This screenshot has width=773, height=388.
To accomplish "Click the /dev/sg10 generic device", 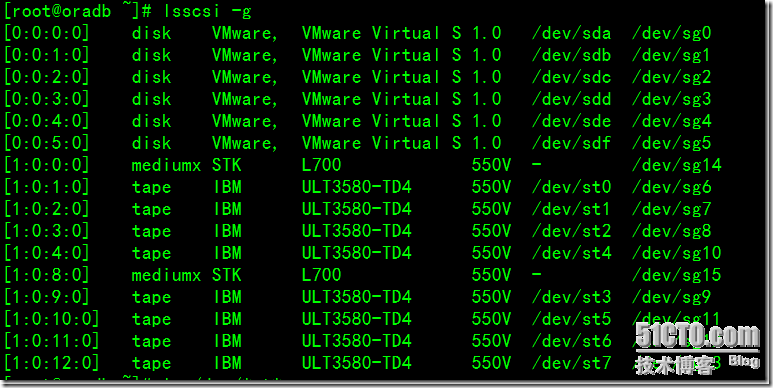I will 676,253.
